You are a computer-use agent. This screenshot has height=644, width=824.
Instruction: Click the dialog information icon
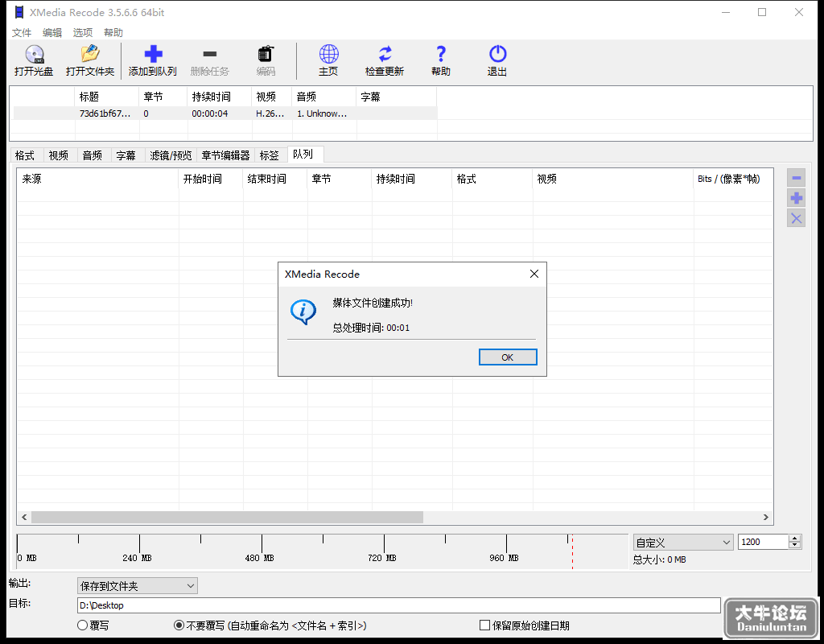point(303,312)
